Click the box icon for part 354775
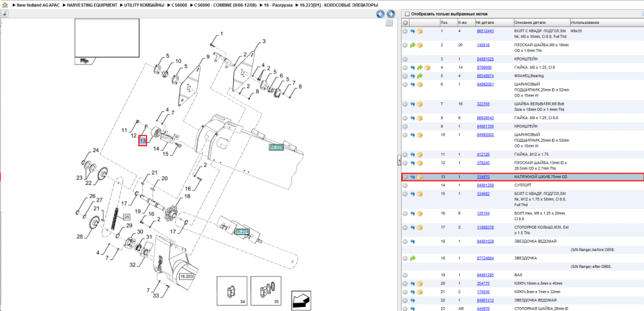 tap(419, 283)
